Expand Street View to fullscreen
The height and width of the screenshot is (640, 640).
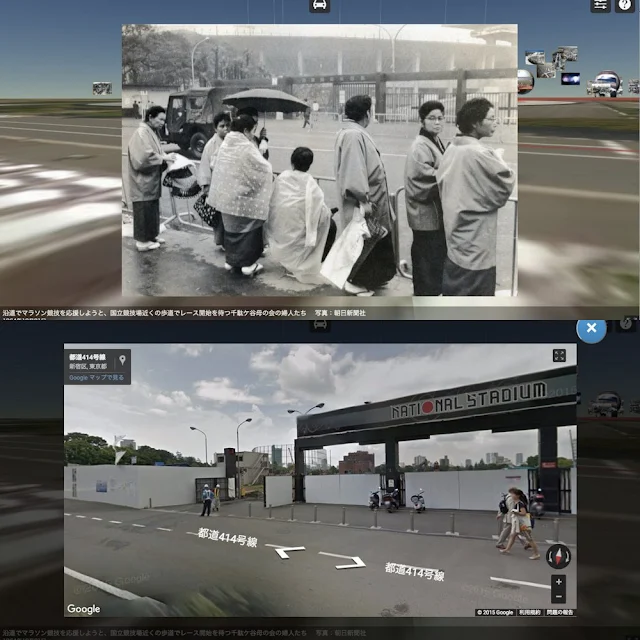click(x=559, y=356)
